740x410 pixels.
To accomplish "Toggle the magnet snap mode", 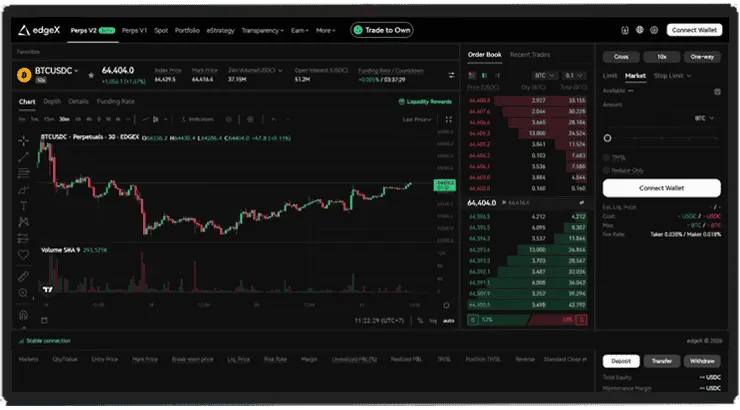I will point(23,315).
